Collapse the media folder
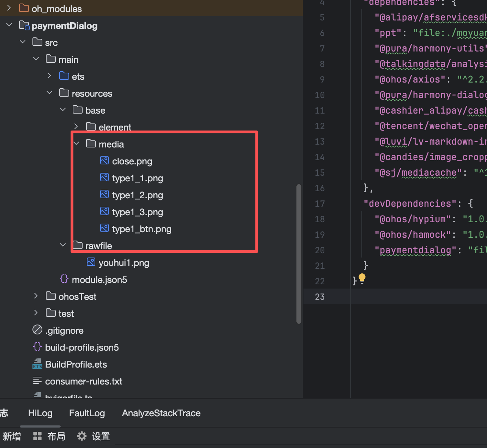Viewport: 487px width, 448px height. click(76, 144)
